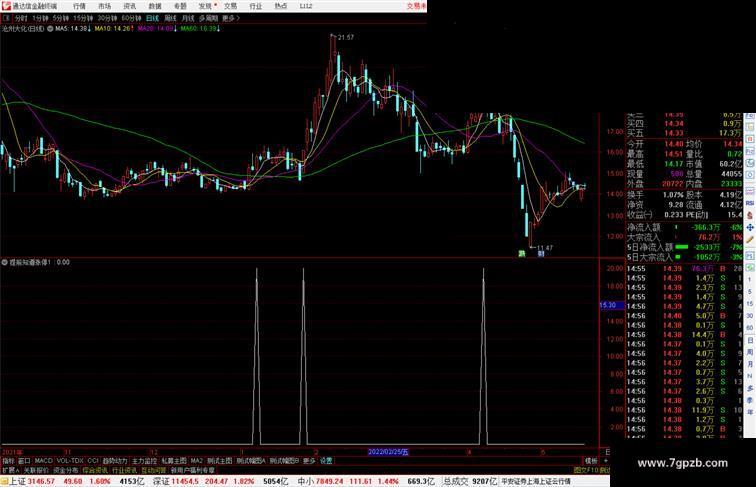The height and width of the screenshot is (487, 756).
Task: Open the 发现 menu
Action: (205, 6)
